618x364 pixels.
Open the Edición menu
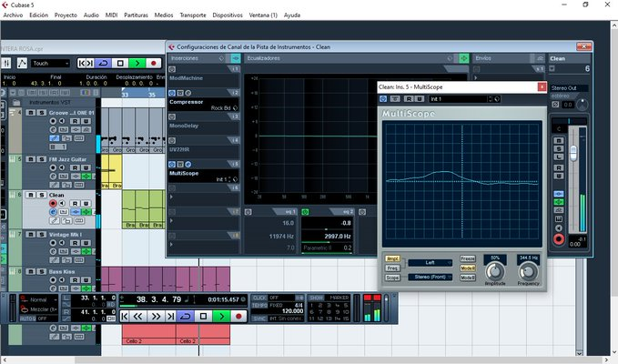click(x=38, y=15)
